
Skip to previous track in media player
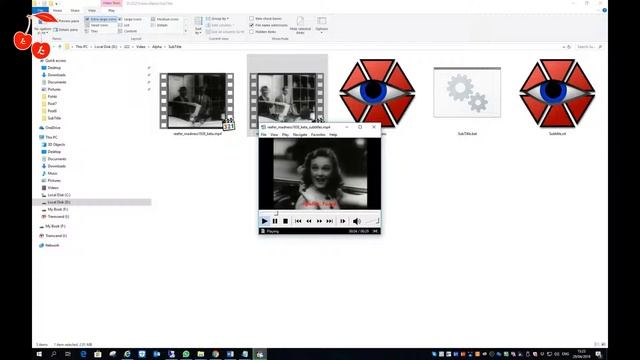[x=298, y=221]
